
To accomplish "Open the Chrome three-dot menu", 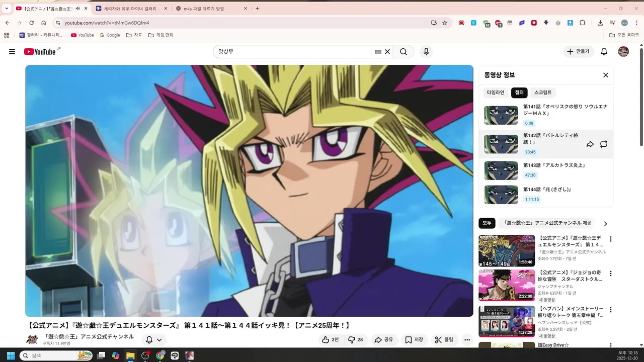I will [637, 23].
